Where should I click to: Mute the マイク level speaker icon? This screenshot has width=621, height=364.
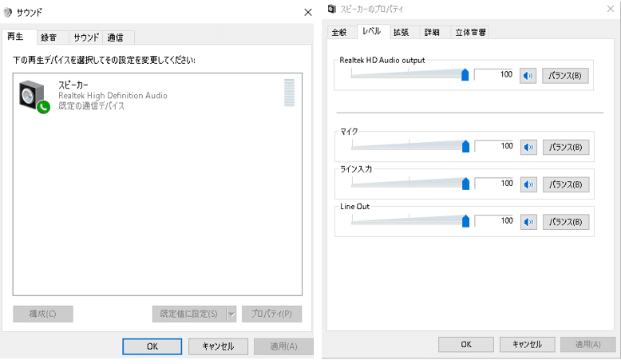528,148
